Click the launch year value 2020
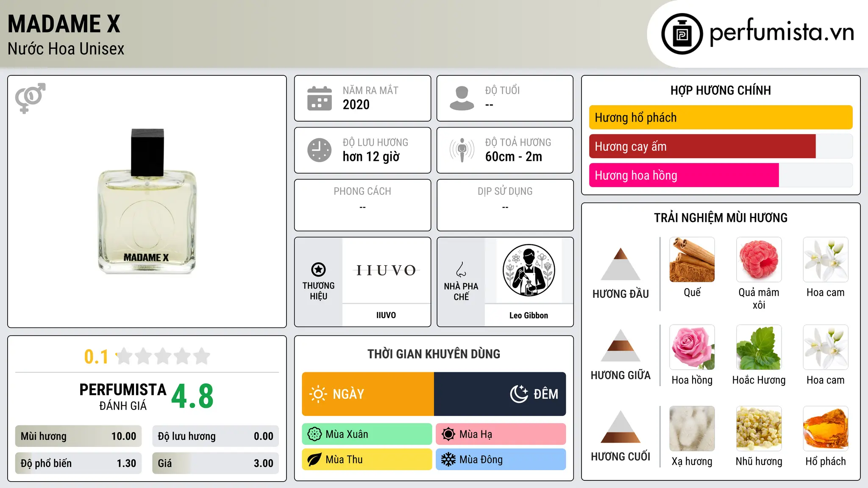The width and height of the screenshot is (868, 488). point(356,105)
